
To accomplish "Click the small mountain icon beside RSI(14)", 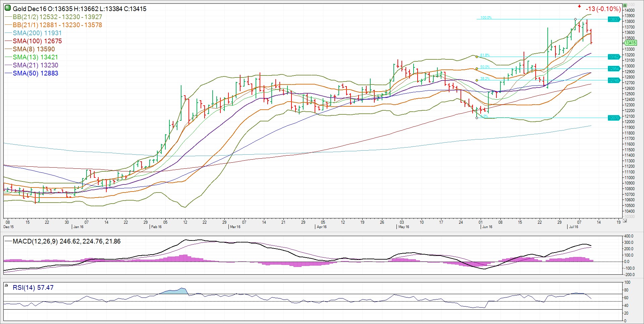I will (6, 285).
